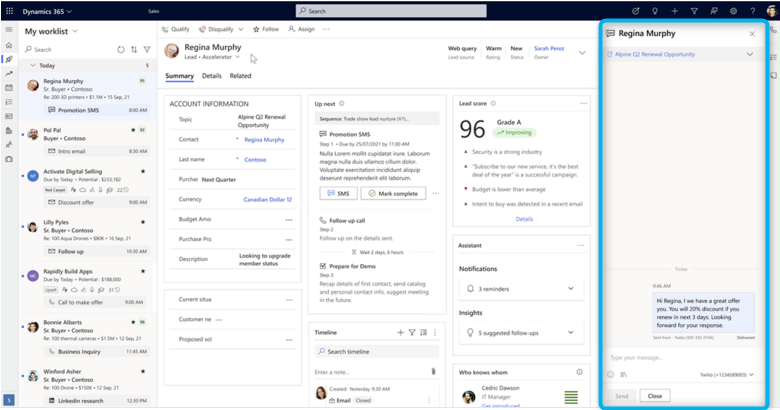Click Type your message field
The width and height of the screenshot is (780, 410).
(x=681, y=357)
